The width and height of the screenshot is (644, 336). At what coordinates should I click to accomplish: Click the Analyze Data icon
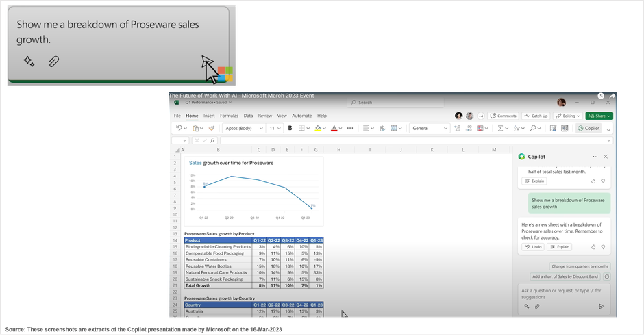pos(565,129)
